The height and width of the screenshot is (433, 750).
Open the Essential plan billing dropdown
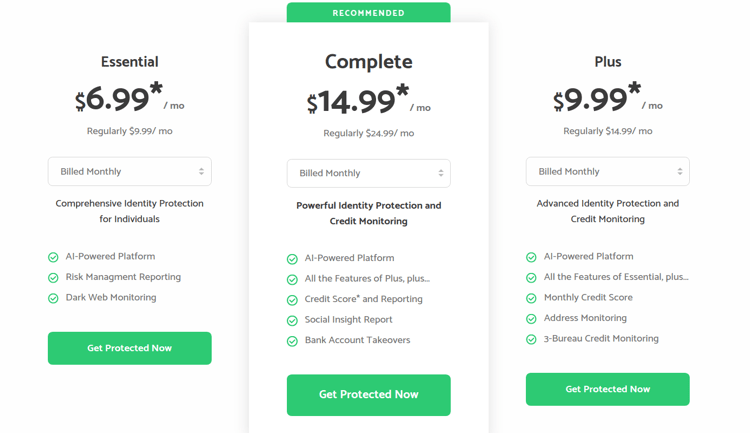130,171
